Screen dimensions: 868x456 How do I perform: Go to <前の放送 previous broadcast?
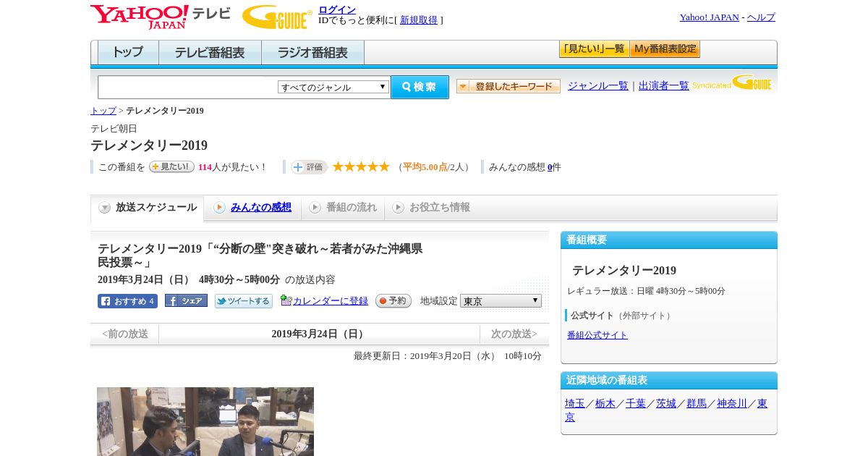pos(125,334)
